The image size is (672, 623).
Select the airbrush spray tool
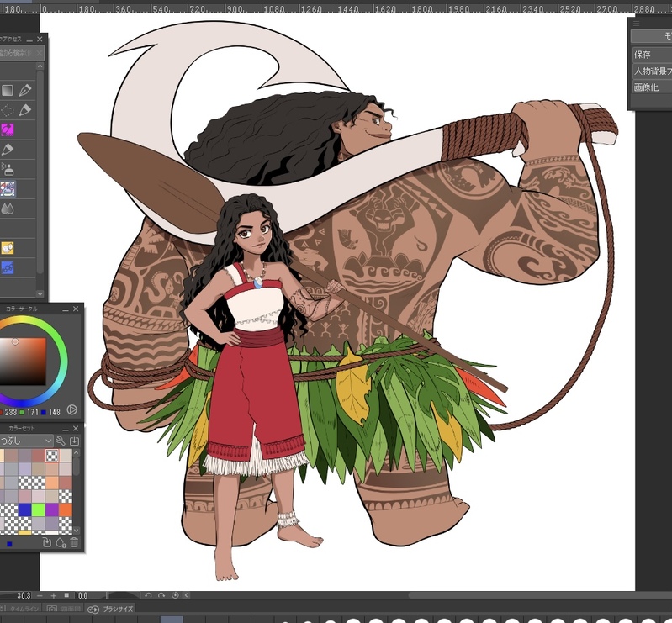pos(8,169)
